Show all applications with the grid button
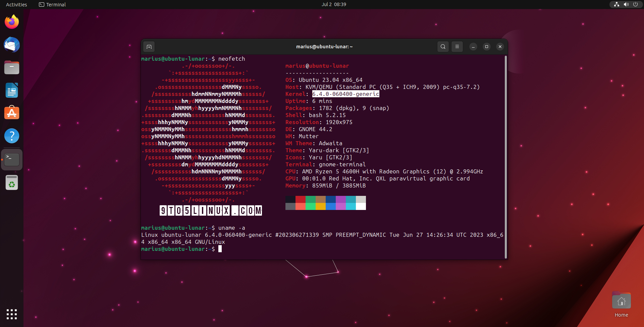The image size is (644, 327). 12,314
